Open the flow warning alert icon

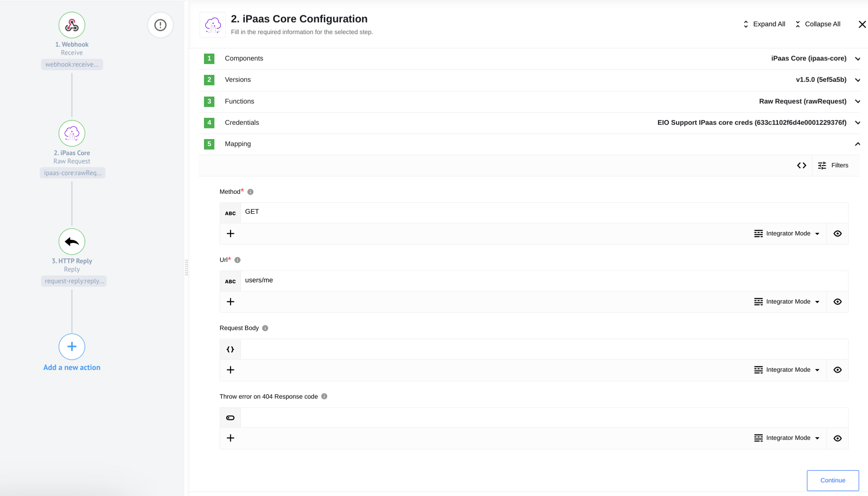coord(160,25)
